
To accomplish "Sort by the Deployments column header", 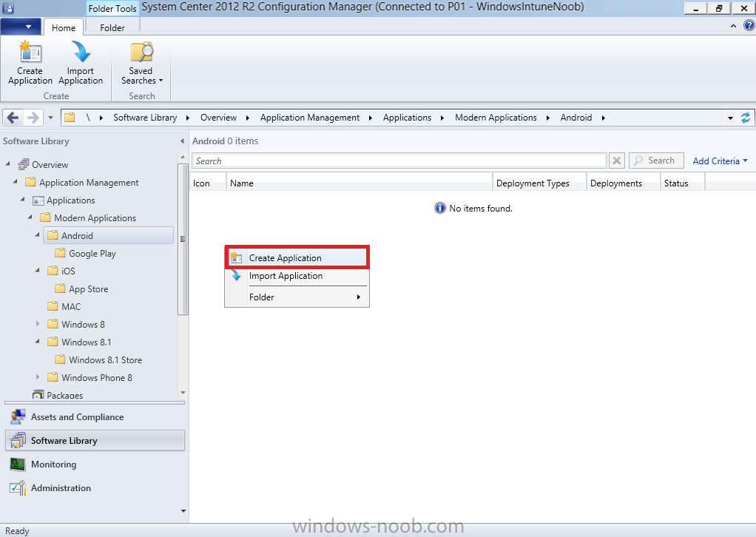I will tap(624, 183).
